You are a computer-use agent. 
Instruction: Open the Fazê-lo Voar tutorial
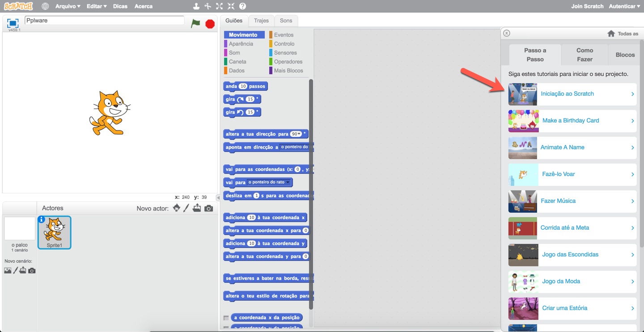(572, 174)
